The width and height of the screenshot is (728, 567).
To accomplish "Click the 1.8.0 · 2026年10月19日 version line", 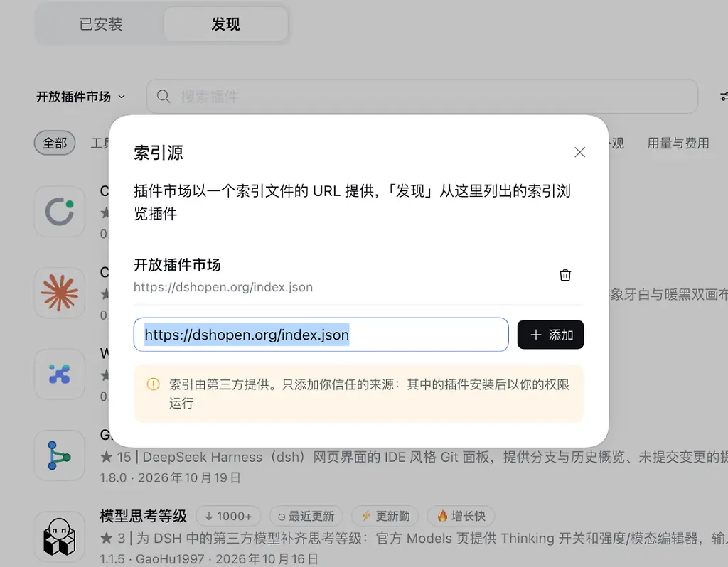I will (x=171, y=477).
